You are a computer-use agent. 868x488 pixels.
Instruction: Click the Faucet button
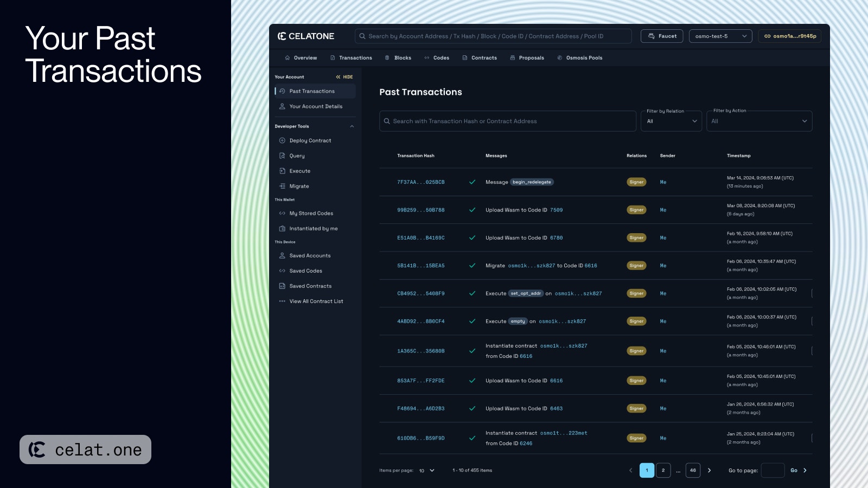coord(662,36)
